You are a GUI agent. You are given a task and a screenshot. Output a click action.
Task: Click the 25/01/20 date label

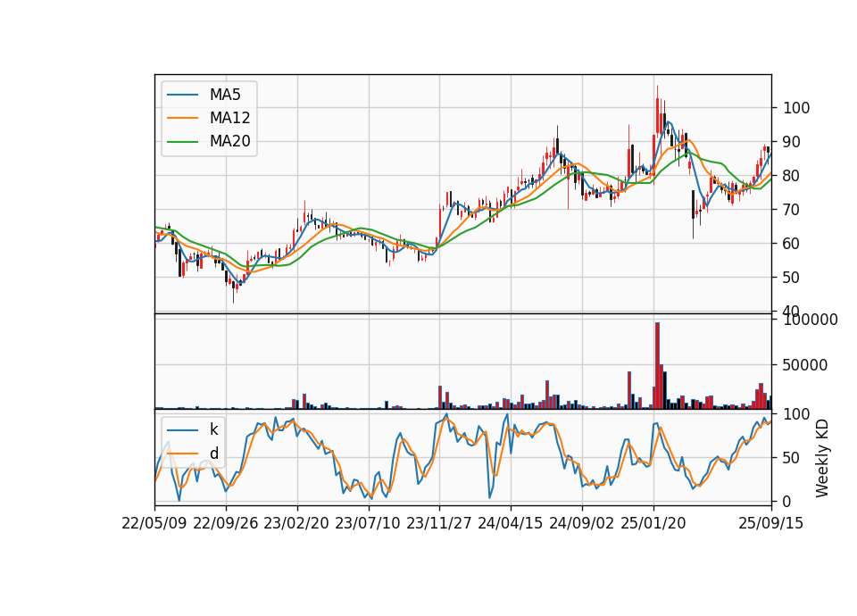[x=653, y=524]
